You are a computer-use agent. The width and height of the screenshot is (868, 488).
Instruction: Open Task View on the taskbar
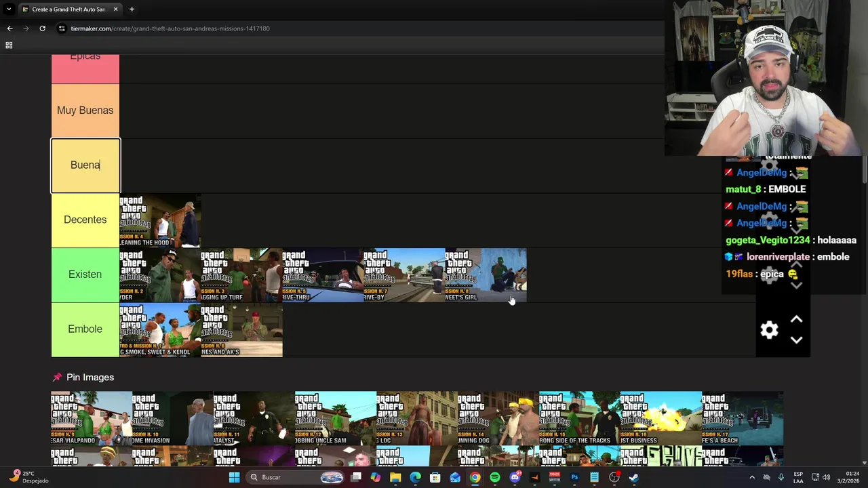pyautogui.click(x=356, y=477)
